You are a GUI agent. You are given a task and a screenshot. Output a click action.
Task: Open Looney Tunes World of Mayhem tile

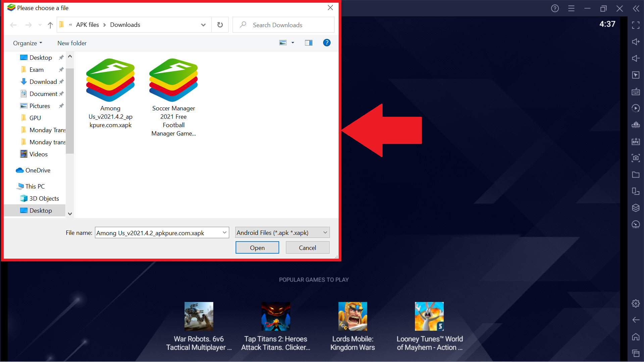click(x=430, y=327)
